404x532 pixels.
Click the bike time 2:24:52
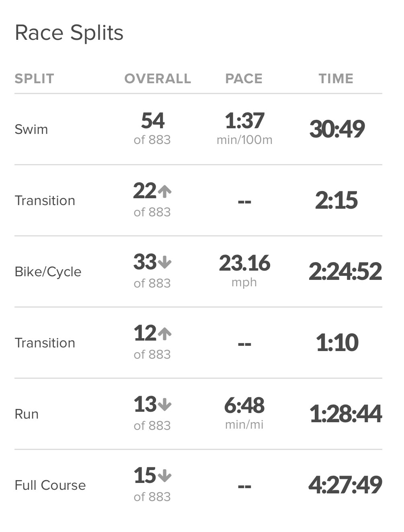coord(345,271)
